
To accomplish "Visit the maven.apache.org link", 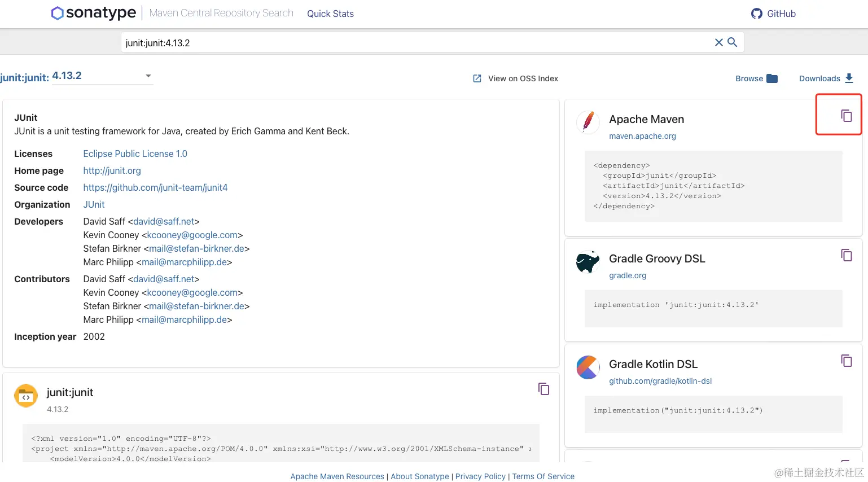I will [x=642, y=136].
